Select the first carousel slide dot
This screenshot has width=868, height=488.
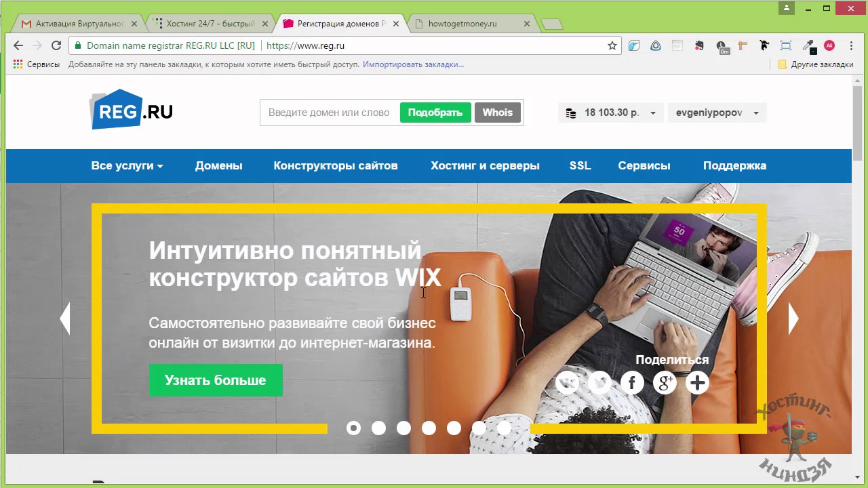pos(353,428)
